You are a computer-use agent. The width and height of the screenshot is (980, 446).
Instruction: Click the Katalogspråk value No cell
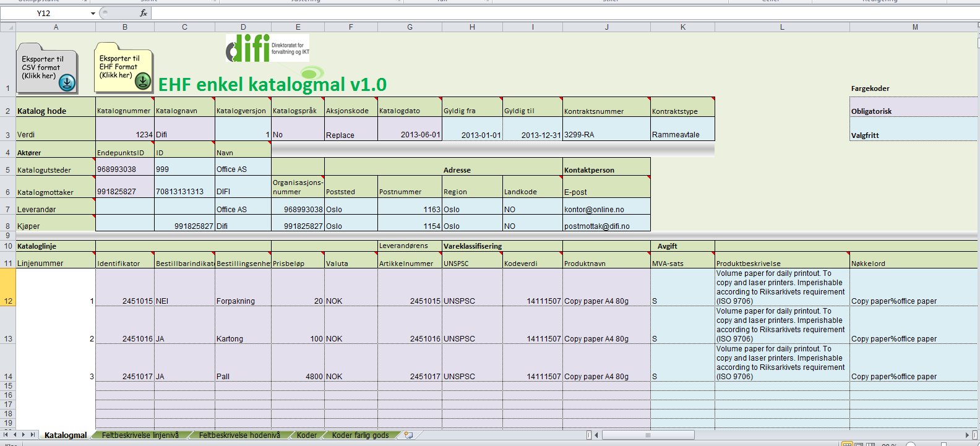[298, 129]
